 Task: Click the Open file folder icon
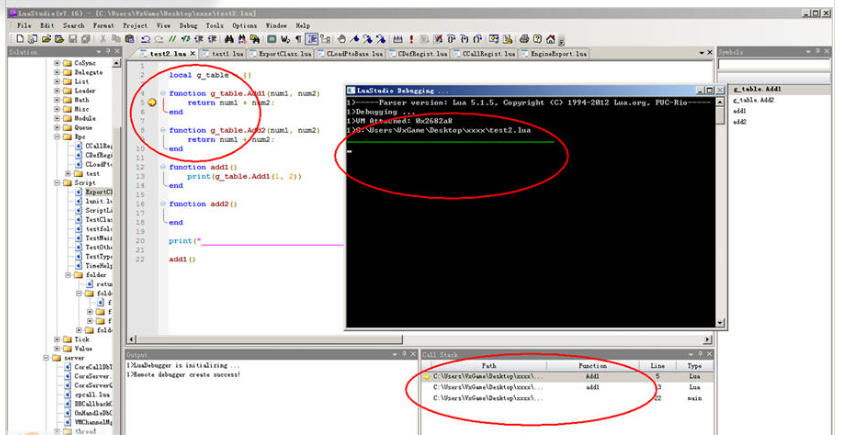46,39
